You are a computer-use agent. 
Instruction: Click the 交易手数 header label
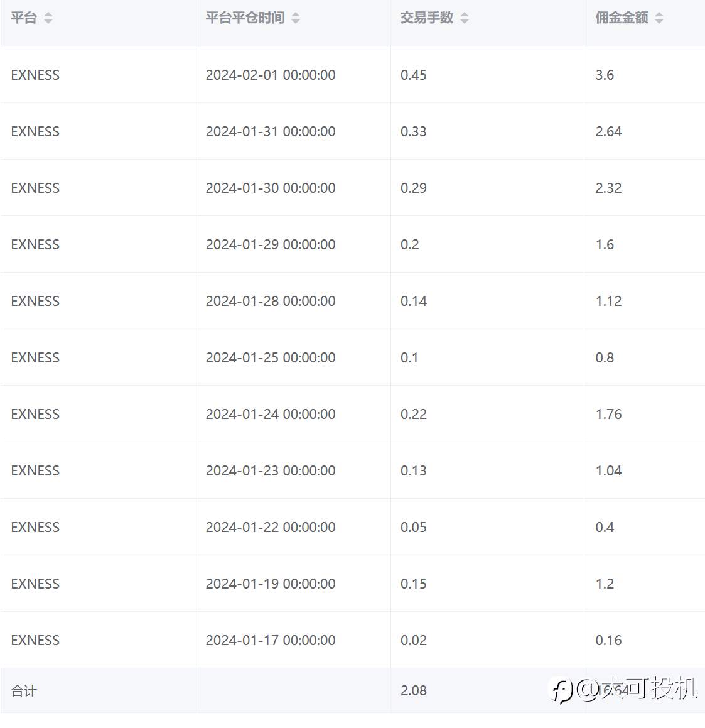tap(426, 18)
